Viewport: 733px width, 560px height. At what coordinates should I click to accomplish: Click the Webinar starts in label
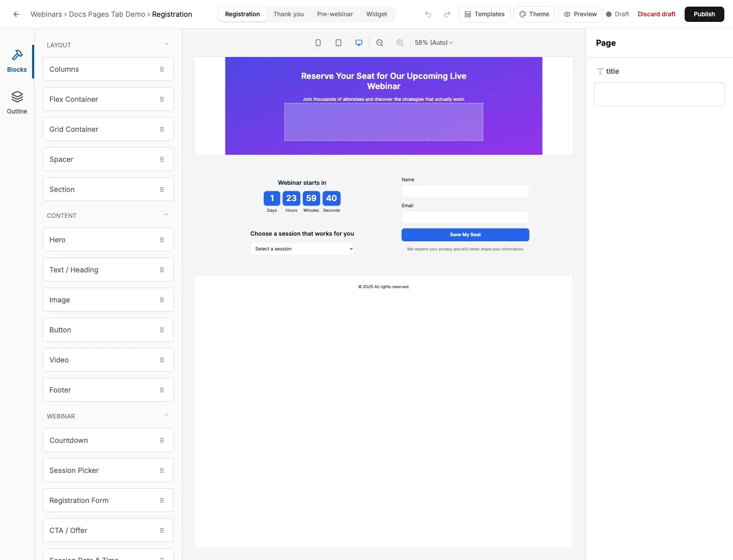click(x=302, y=183)
